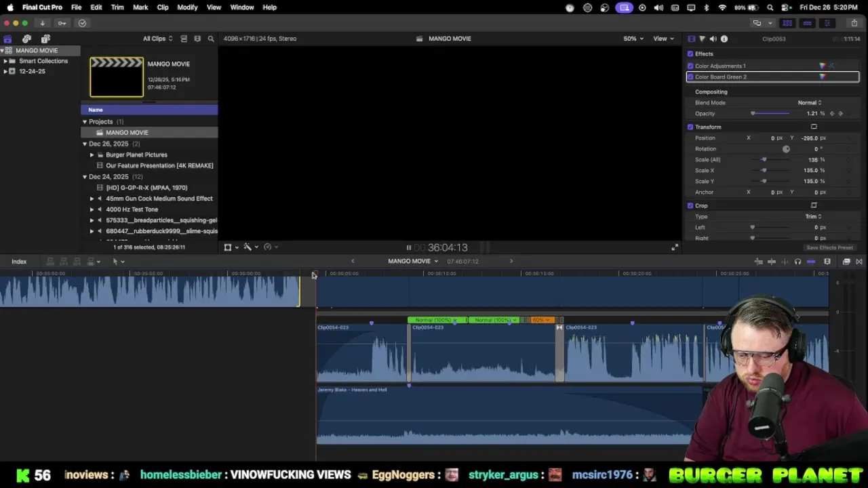
Task: Open Color Board Green 2 color controls
Action: 823,77
